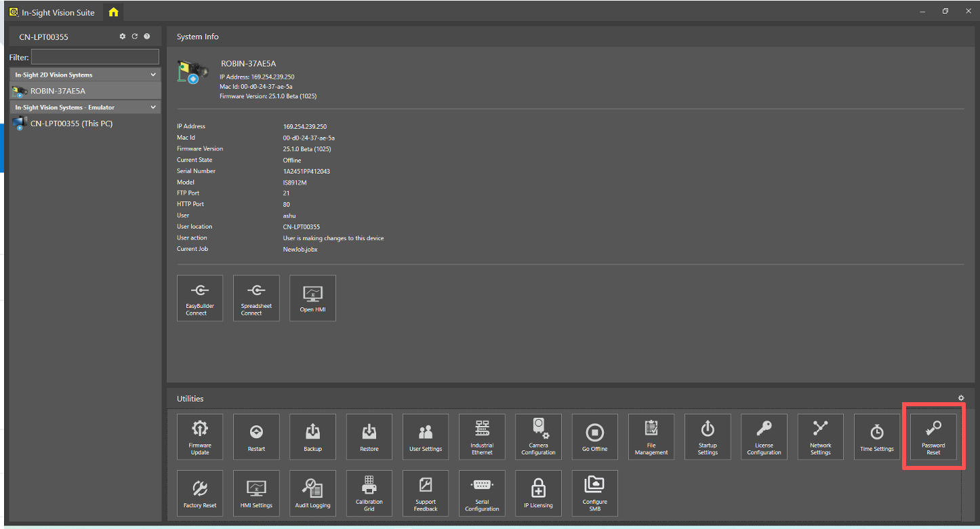Open Camera Configuration utility
The height and width of the screenshot is (529, 980).
coord(538,437)
